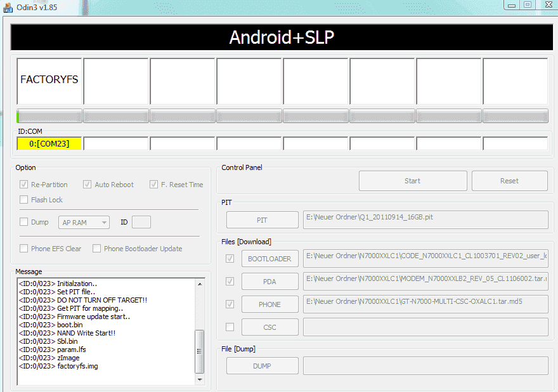Click the message log scrollbar thumb
This screenshot has width=558, height=392.
coord(200,351)
